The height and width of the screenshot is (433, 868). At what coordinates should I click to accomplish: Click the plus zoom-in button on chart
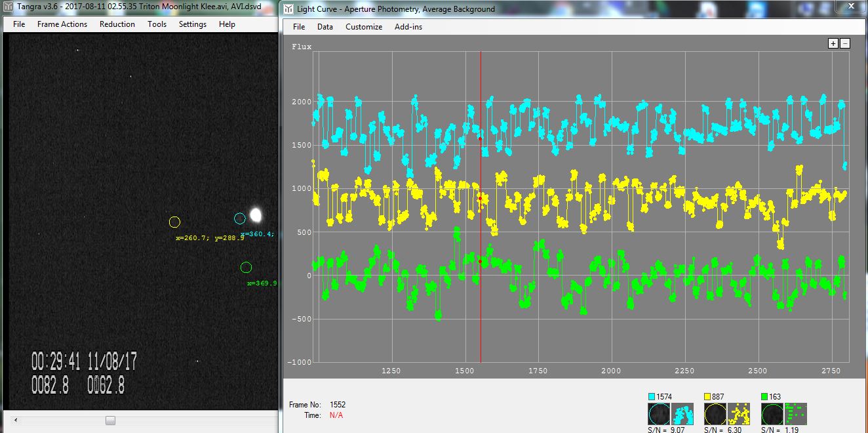pos(833,43)
